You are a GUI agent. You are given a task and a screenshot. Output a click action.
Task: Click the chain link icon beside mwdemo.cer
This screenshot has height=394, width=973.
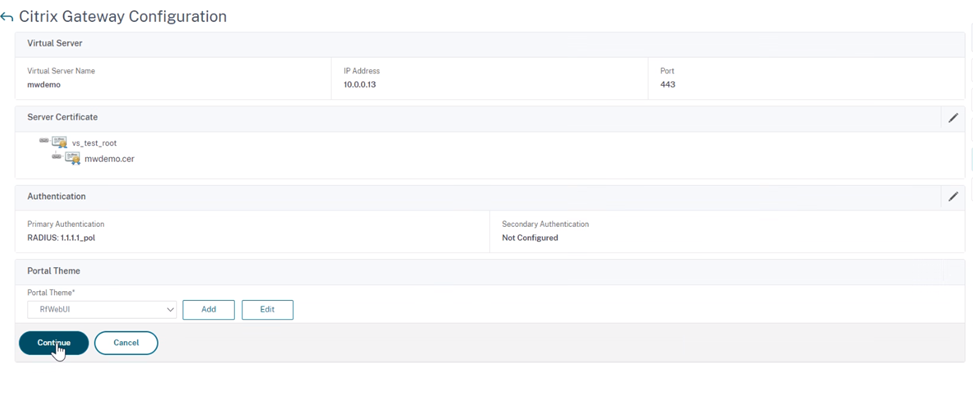pyautogui.click(x=57, y=156)
